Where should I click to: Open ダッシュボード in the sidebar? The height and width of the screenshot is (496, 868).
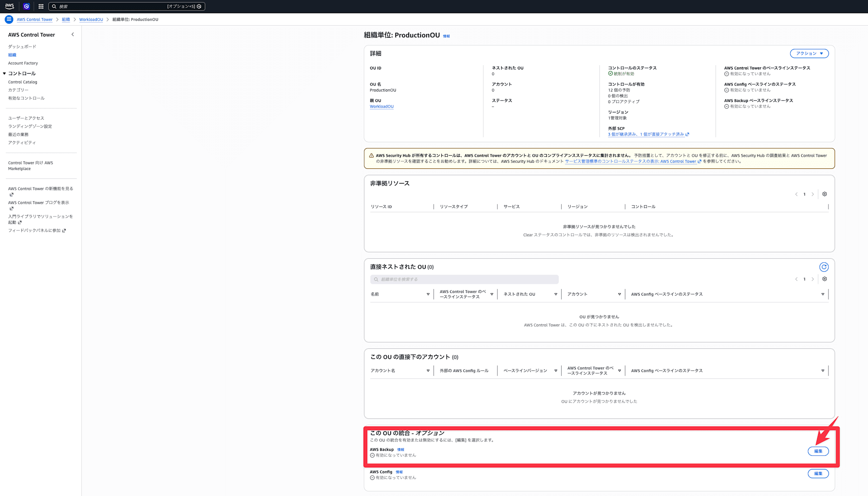click(22, 46)
